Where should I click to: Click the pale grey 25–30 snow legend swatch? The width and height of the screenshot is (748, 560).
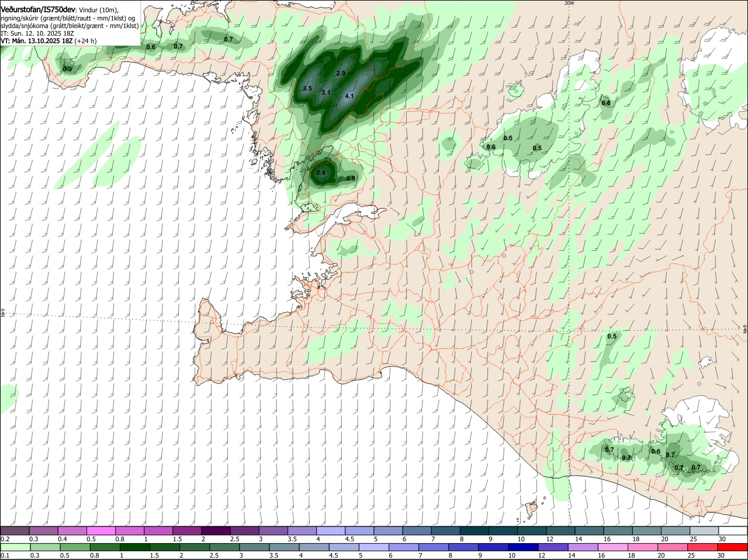(704, 531)
